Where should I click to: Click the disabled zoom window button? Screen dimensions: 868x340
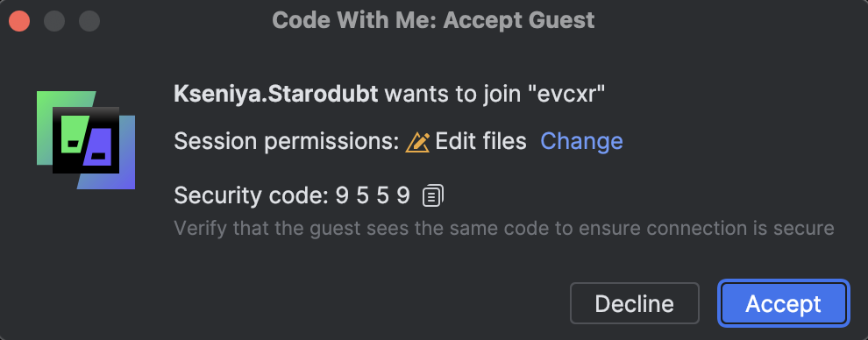(89, 21)
